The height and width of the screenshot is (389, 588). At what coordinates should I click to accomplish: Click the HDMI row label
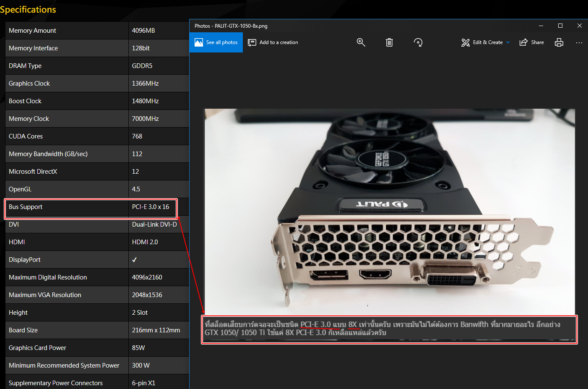[x=17, y=242]
